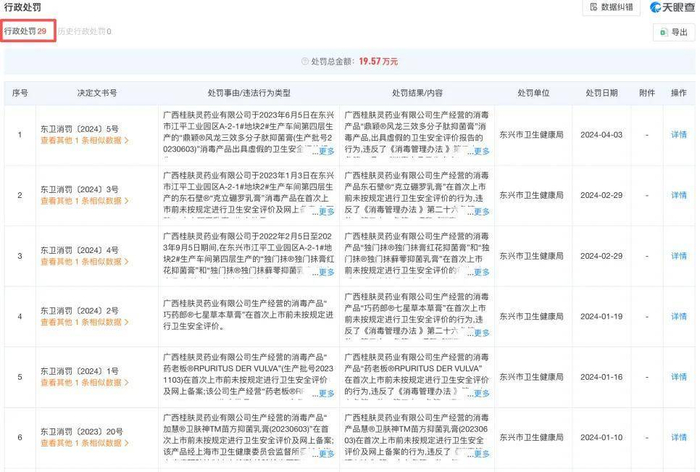Expand 更多 in row 3 处罚事由 cell
Screen dimensions: 700x472
click(326, 272)
